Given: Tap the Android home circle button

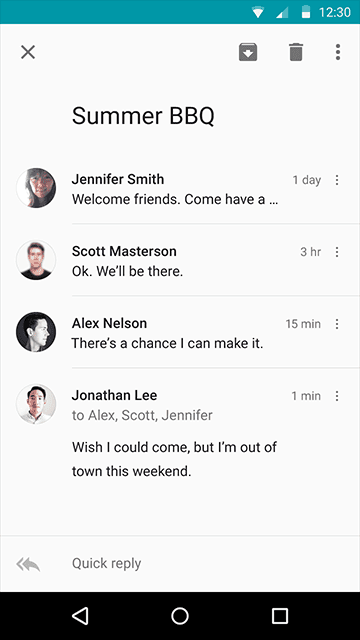Looking at the screenshot, I should 180,616.
